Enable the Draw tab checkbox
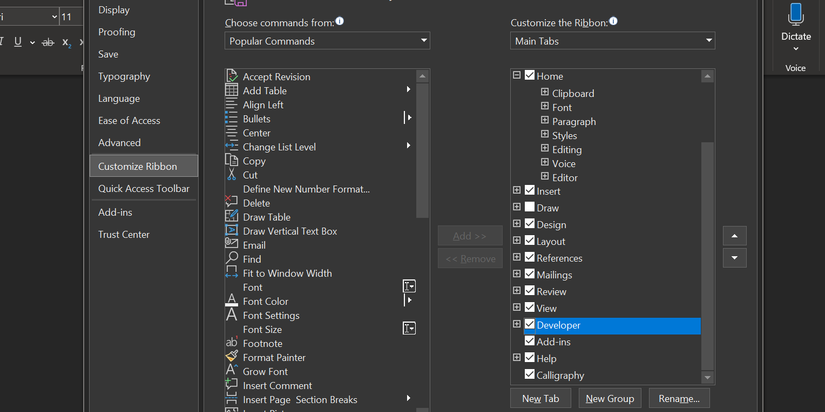Image resolution: width=825 pixels, height=412 pixels. coord(530,207)
